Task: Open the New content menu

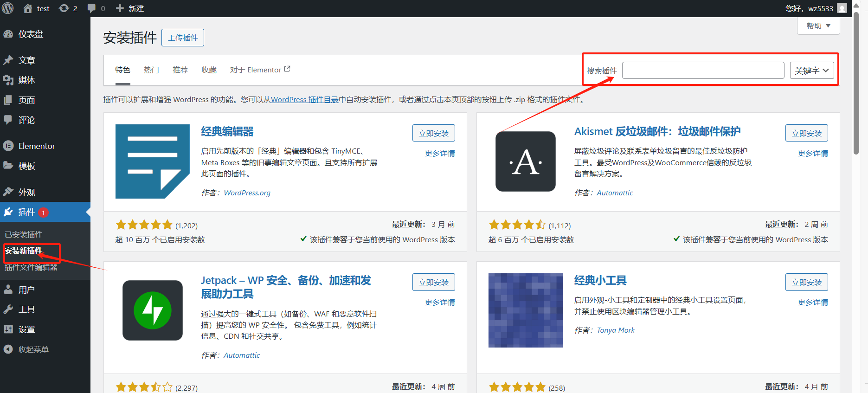Action: (130, 8)
